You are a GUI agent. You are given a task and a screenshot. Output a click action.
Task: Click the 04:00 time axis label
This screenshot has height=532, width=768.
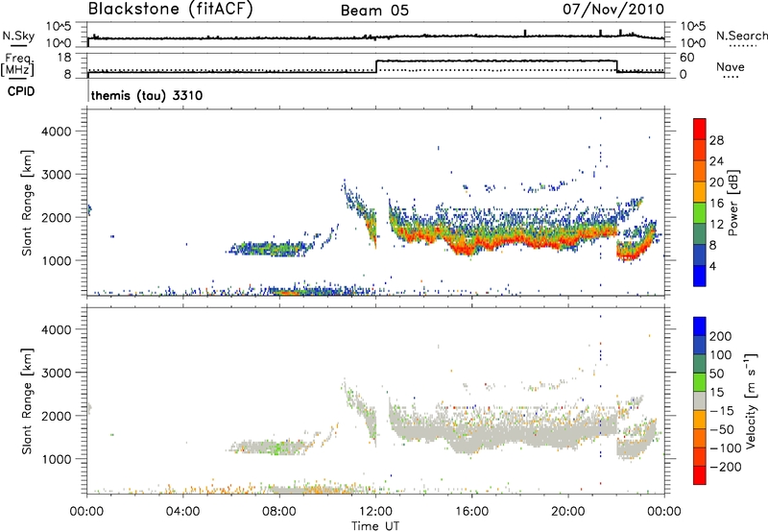pos(182,512)
